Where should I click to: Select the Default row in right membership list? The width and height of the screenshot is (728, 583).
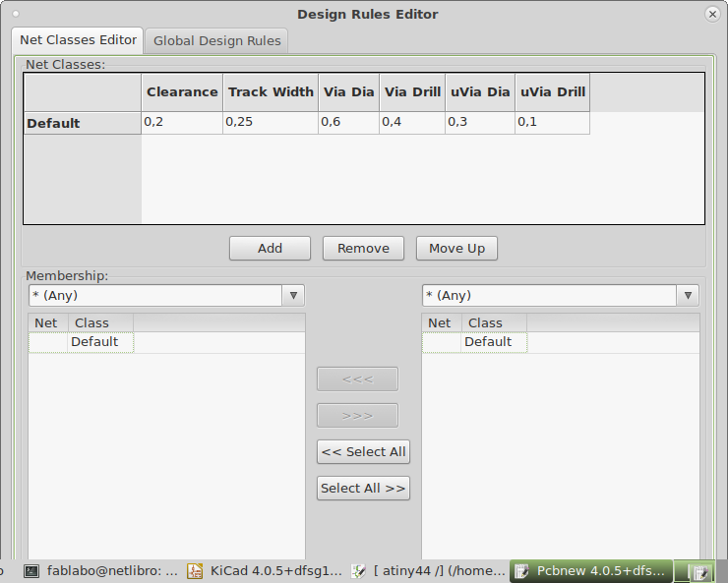pos(561,342)
